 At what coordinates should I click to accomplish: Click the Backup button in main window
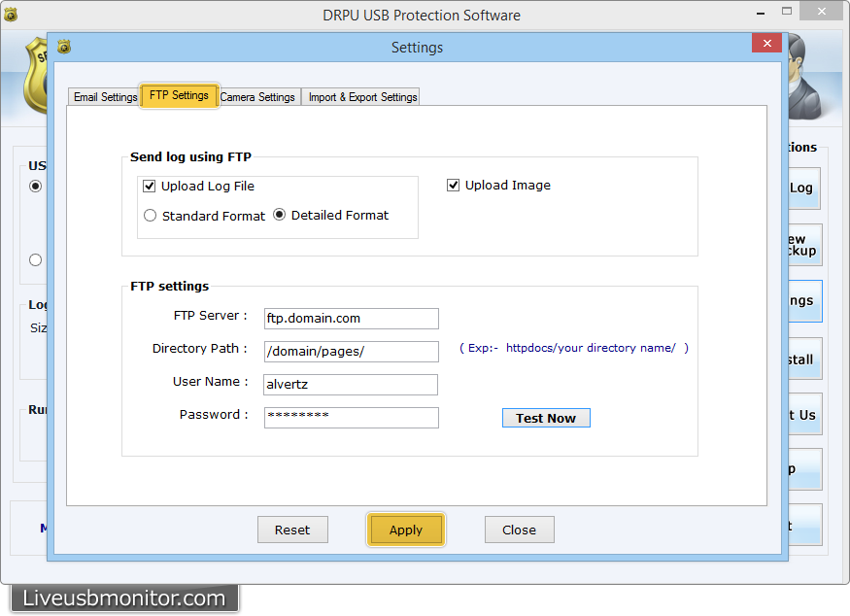click(805, 245)
